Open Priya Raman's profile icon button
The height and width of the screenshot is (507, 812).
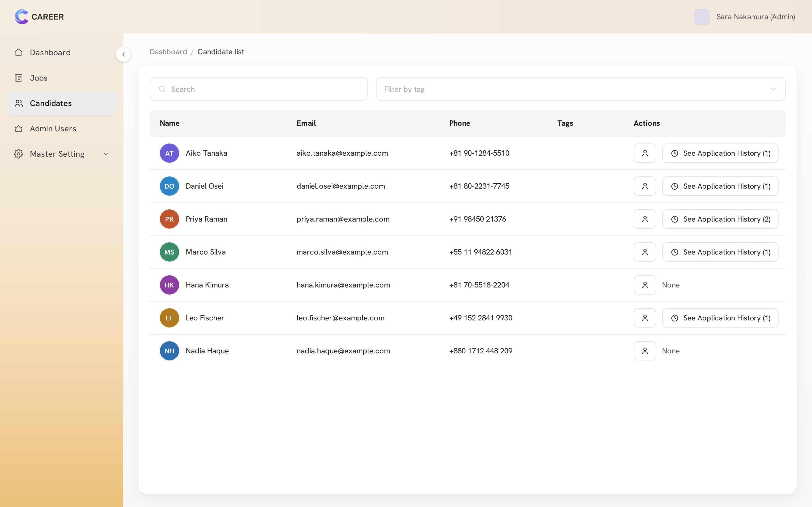tap(645, 219)
